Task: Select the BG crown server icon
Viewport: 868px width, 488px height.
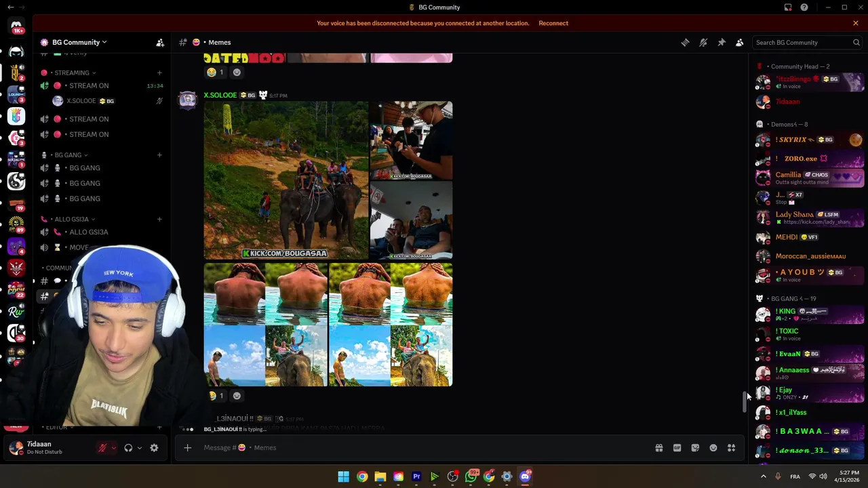Action: tap(16, 74)
